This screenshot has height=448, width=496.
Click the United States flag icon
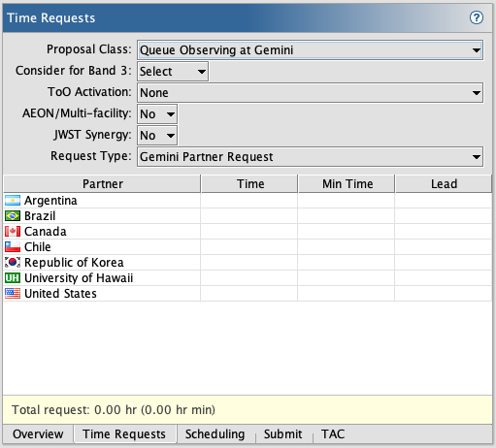(13, 294)
